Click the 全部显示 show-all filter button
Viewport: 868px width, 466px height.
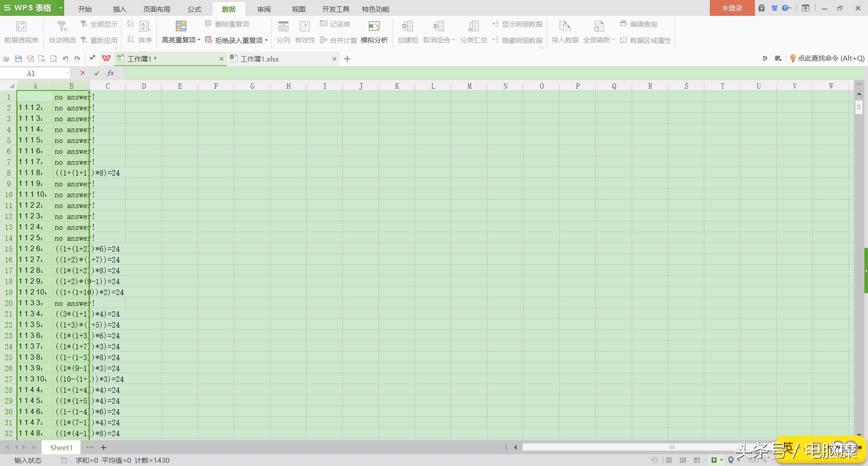[x=99, y=24]
